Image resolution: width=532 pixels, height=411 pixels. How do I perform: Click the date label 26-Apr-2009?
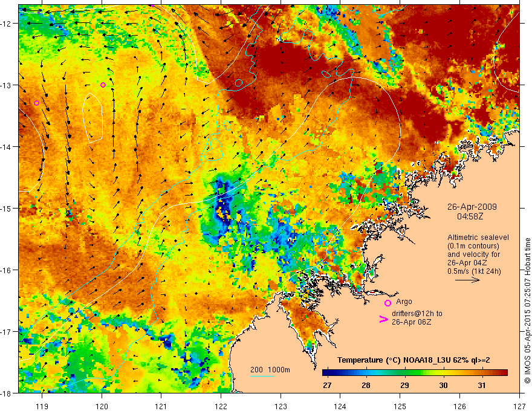472,207
